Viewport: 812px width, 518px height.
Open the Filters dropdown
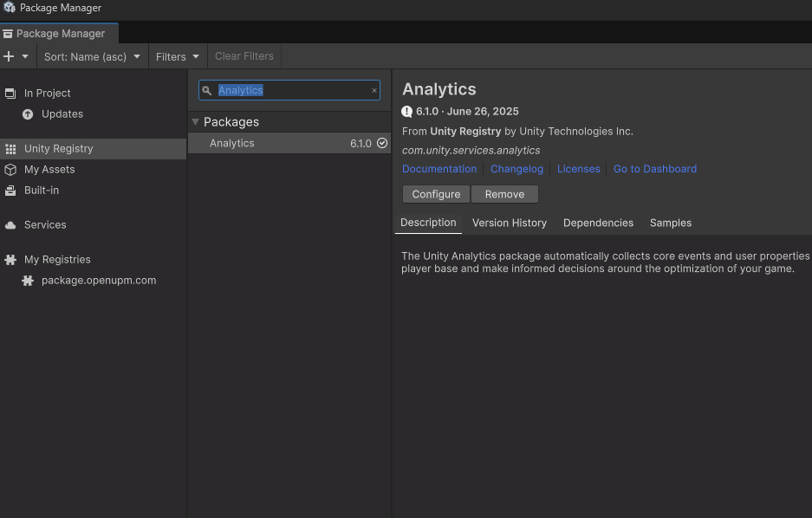click(178, 56)
